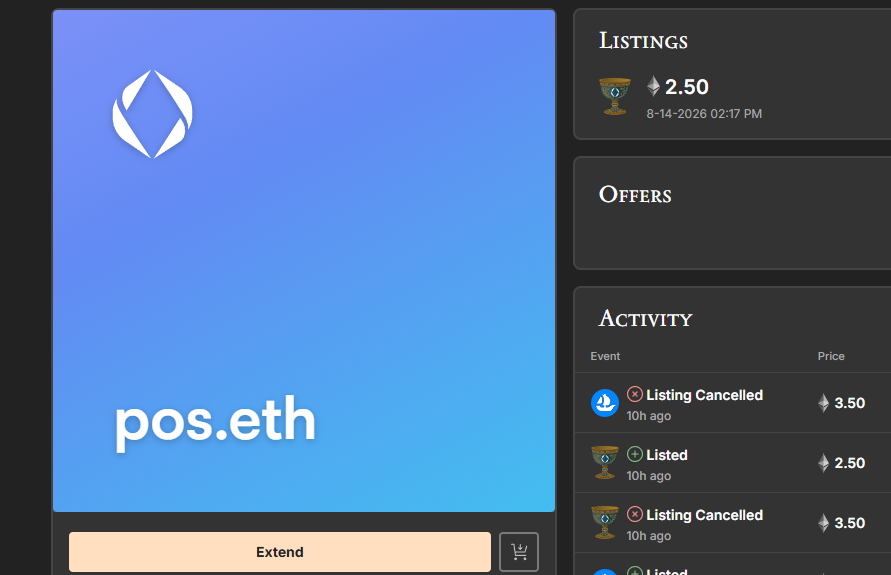891x575 pixels.
Task: Click Ethereum icon beside first 3.50 price
Action: coord(823,403)
